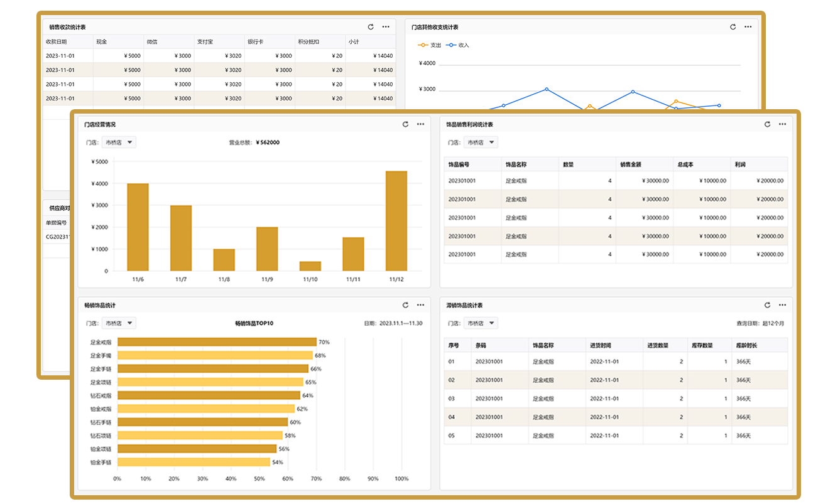828x504 pixels.
Task: Select row 03 in 滞销饰品统计表
Action: pyautogui.click(x=616, y=399)
